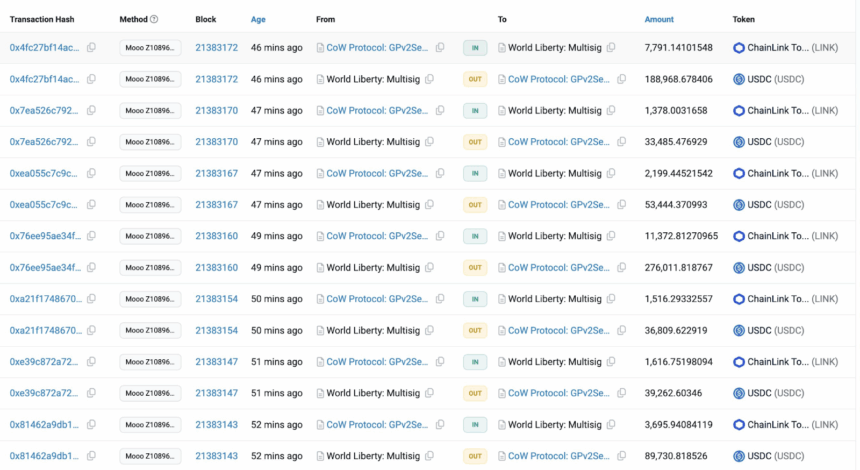Click the Method column help icon
The width and height of the screenshot is (860, 470).
(x=154, y=19)
